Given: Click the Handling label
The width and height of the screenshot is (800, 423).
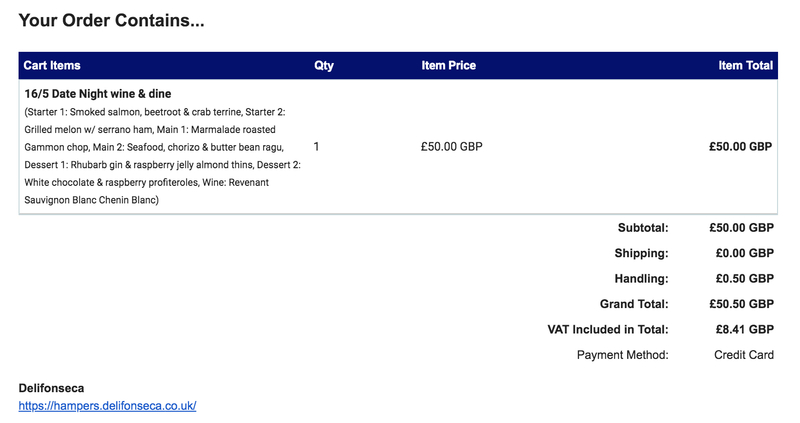Looking at the screenshot, I should pyautogui.click(x=641, y=278).
